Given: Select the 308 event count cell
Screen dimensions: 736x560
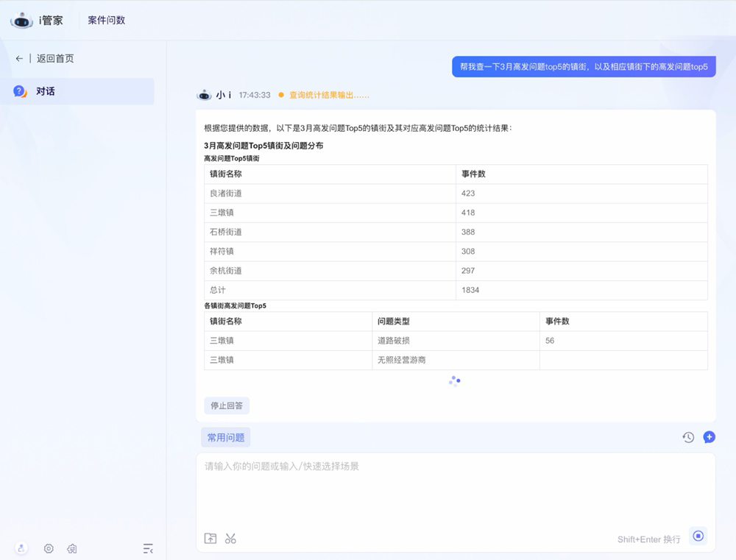Looking at the screenshot, I should [x=581, y=251].
